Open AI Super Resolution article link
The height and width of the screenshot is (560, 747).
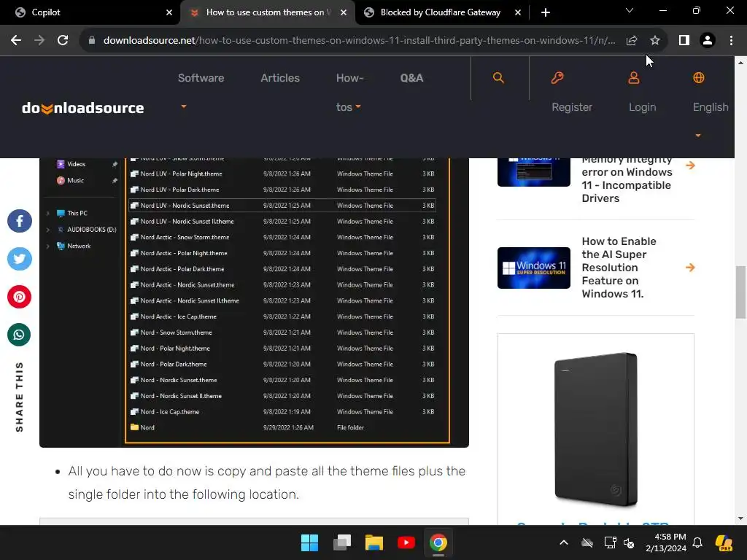point(619,268)
